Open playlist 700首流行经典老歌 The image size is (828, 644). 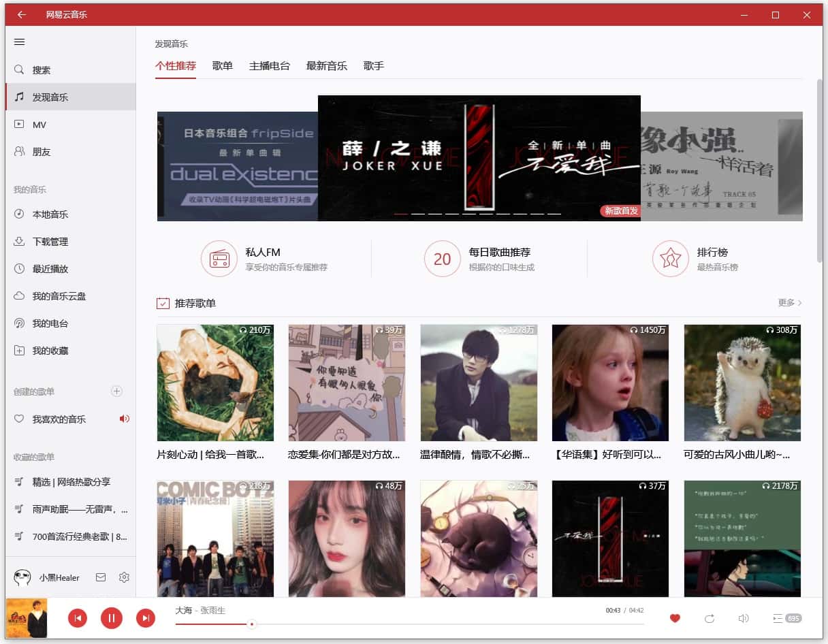click(70, 536)
